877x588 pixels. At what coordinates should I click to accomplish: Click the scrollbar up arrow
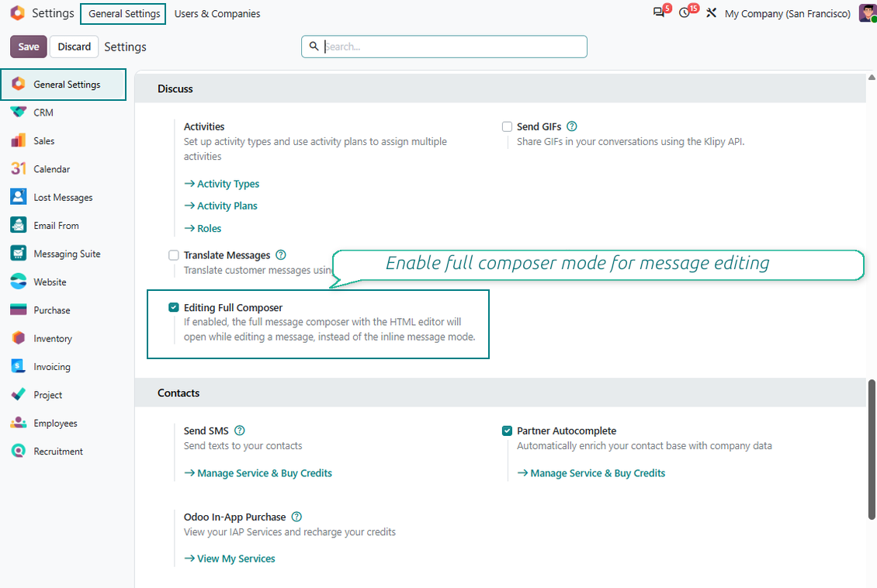[x=872, y=78]
